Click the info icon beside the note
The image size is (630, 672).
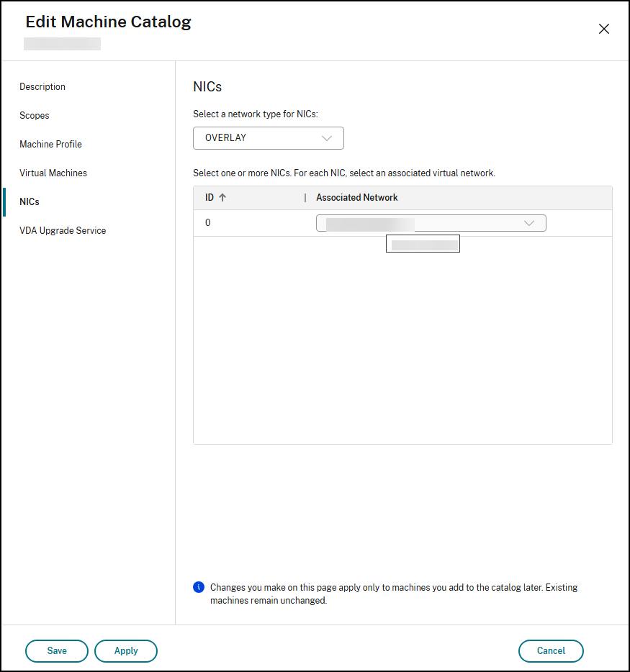pos(198,587)
